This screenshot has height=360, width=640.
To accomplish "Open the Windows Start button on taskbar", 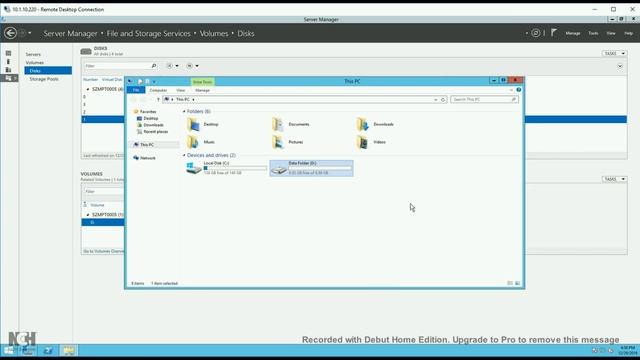I will click(9, 350).
